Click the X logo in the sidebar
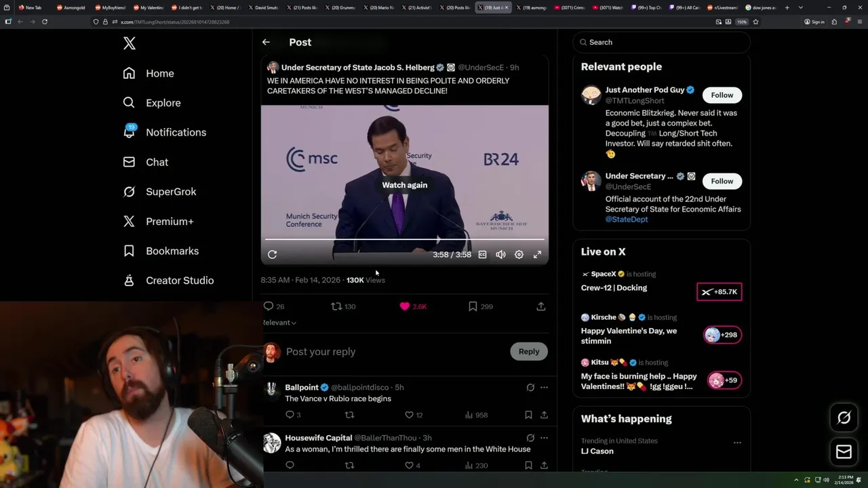 (x=130, y=43)
